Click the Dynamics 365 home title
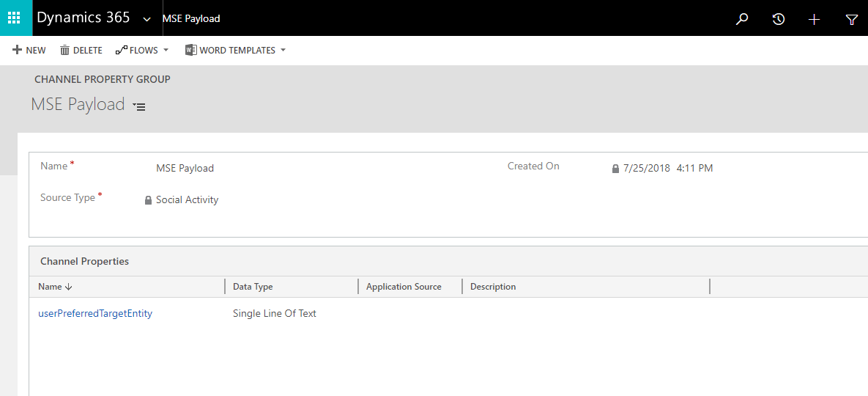Screen dimensions: 868x396 click(x=83, y=18)
